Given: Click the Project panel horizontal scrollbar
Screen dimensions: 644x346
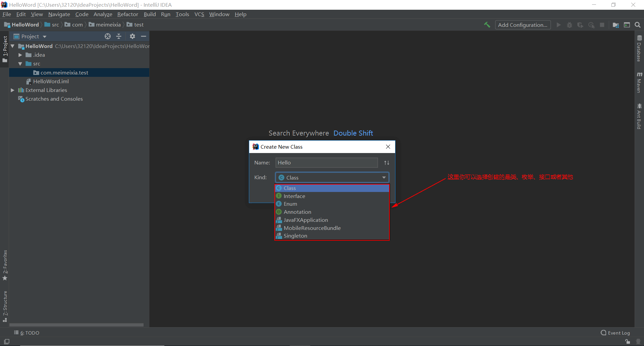Looking at the screenshot, I should [76, 325].
